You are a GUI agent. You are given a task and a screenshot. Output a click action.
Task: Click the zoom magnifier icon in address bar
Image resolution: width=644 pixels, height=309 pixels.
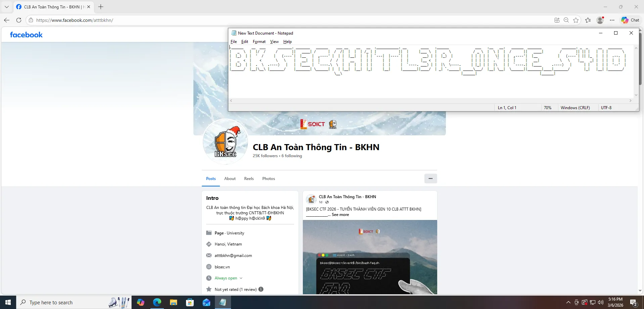[x=566, y=20]
